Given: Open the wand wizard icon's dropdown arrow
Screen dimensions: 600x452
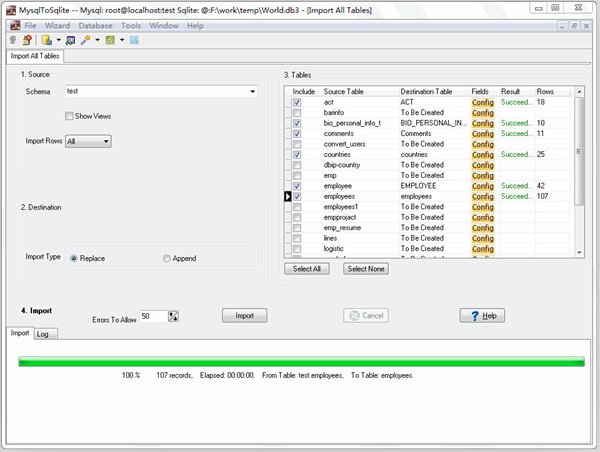Looking at the screenshot, I should pyautogui.click(x=98, y=40).
